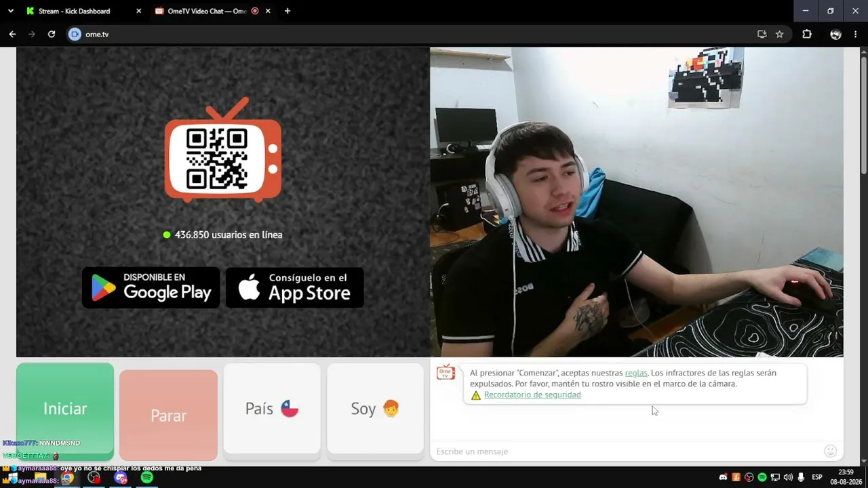Stop the chat with the Parar button

(x=168, y=415)
